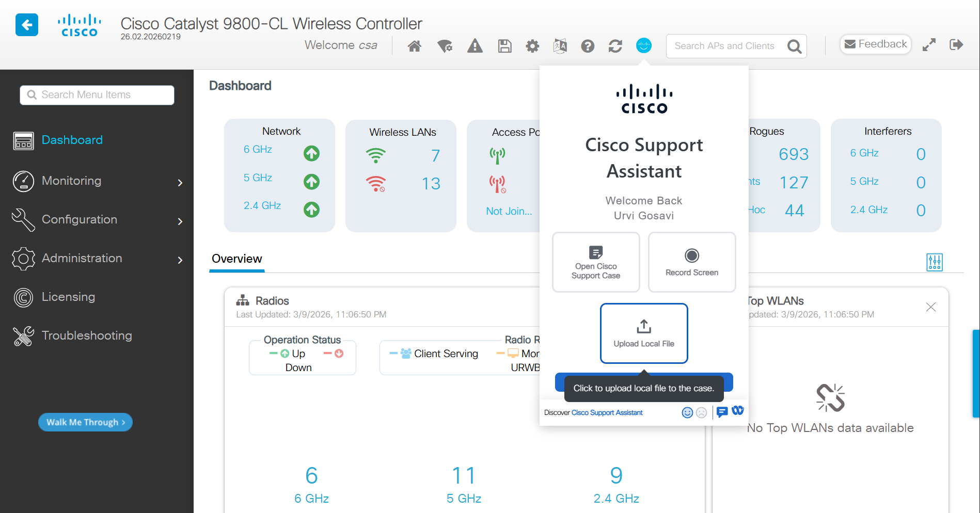This screenshot has height=513, width=980.
Task: Click the Home icon in top toolbar
Action: (x=414, y=46)
